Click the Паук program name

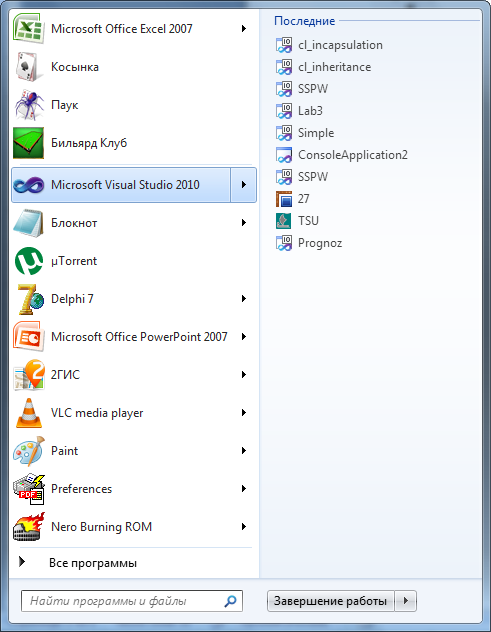pyautogui.click(x=64, y=105)
